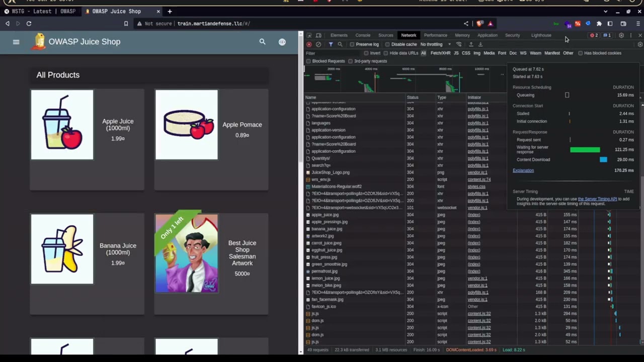Click the red errors count badge
Screen dimensions: 644x362
[x=594, y=35]
